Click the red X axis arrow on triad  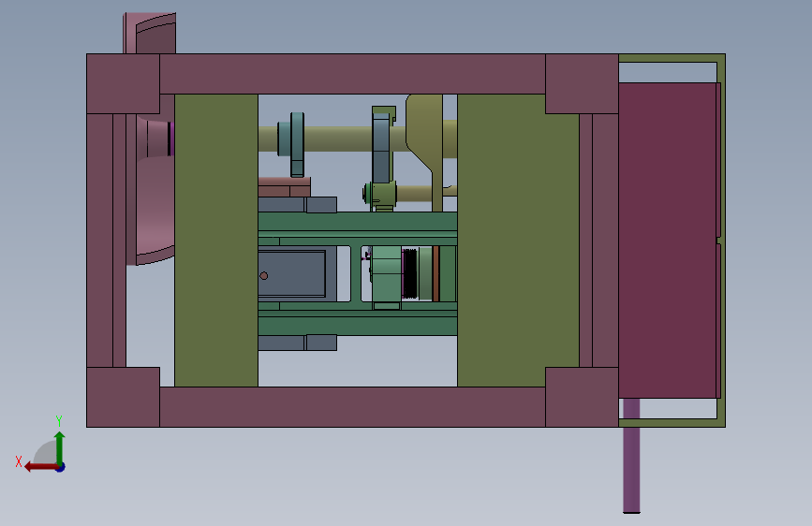pos(40,467)
